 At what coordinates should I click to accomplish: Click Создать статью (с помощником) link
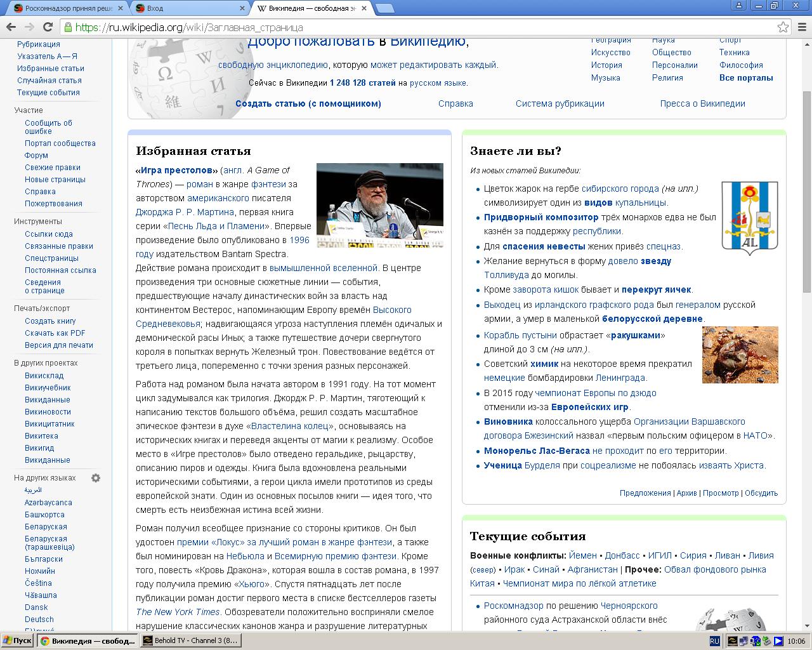pos(308,103)
